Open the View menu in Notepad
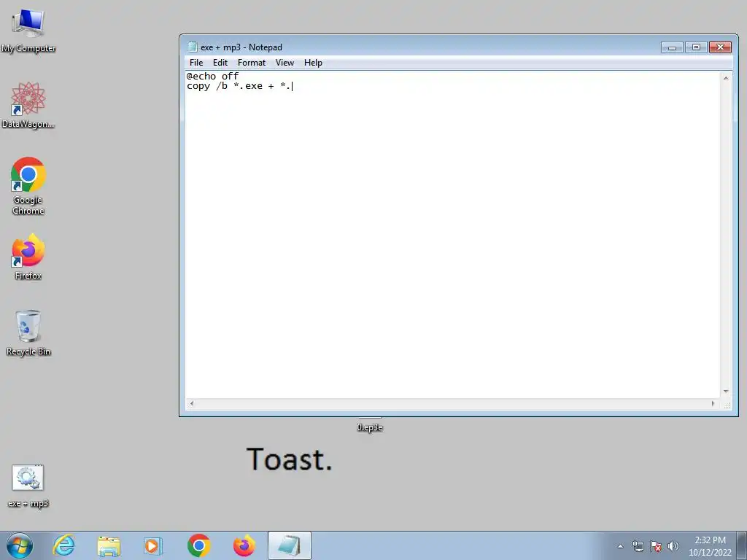Screen dimensions: 747x560 pos(285,63)
